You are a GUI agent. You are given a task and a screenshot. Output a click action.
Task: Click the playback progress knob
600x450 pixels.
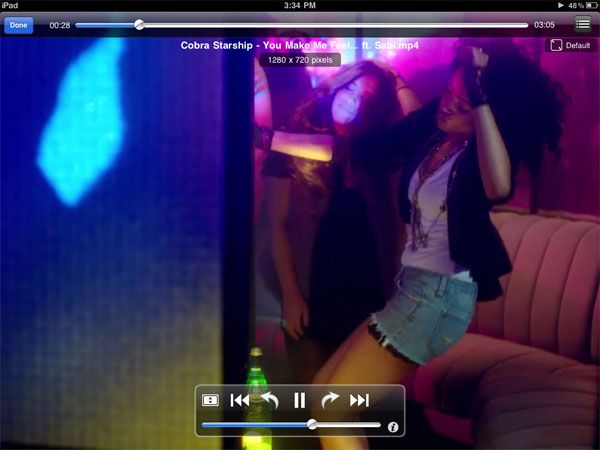tap(140, 25)
